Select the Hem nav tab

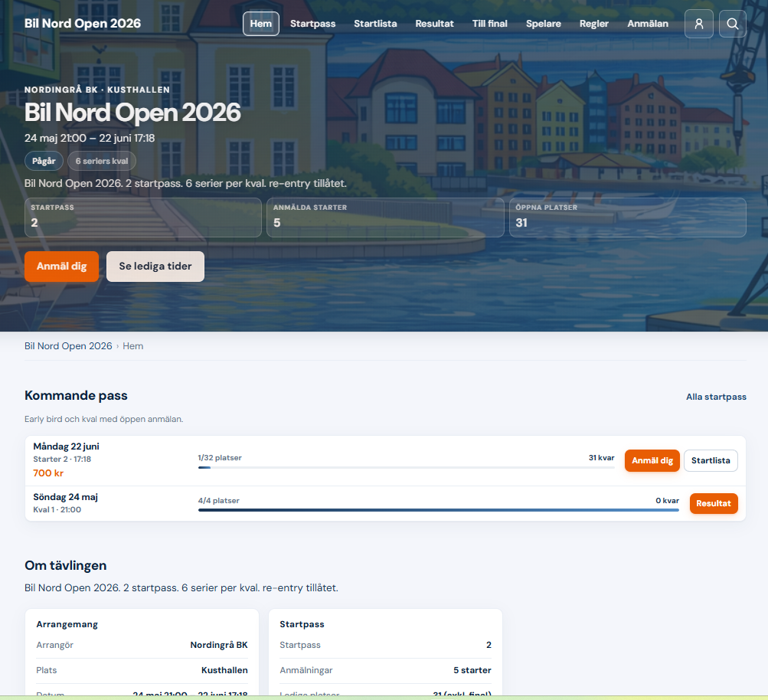click(x=261, y=24)
